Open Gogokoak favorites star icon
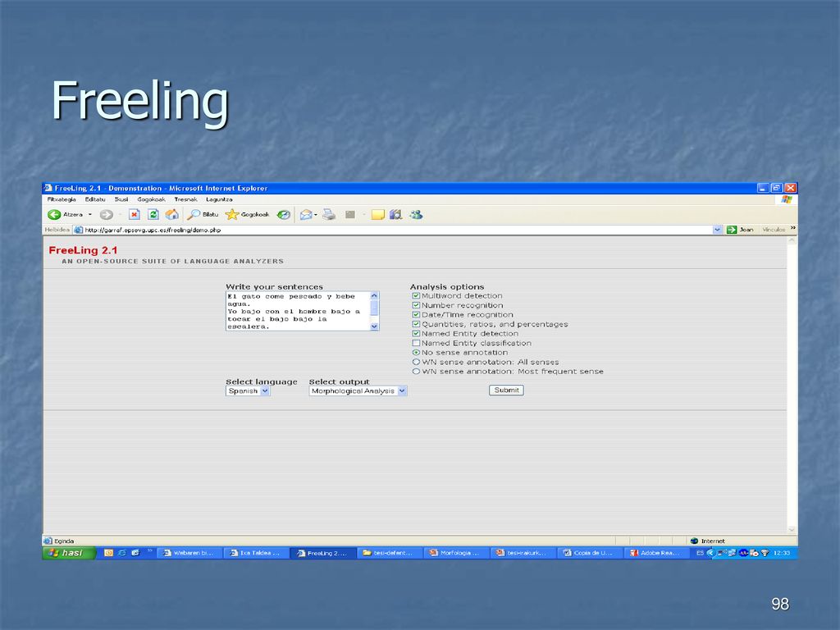The image size is (840, 630). pyautogui.click(x=231, y=215)
